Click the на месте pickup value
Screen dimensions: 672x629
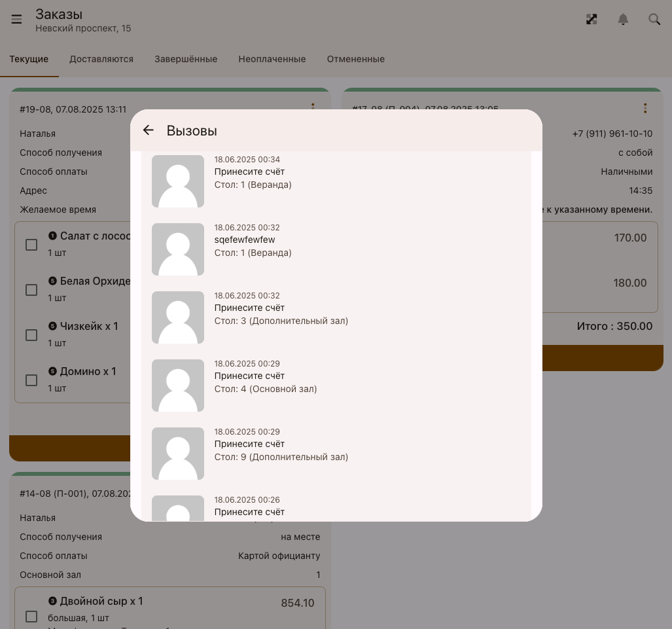(x=300, y=537)
